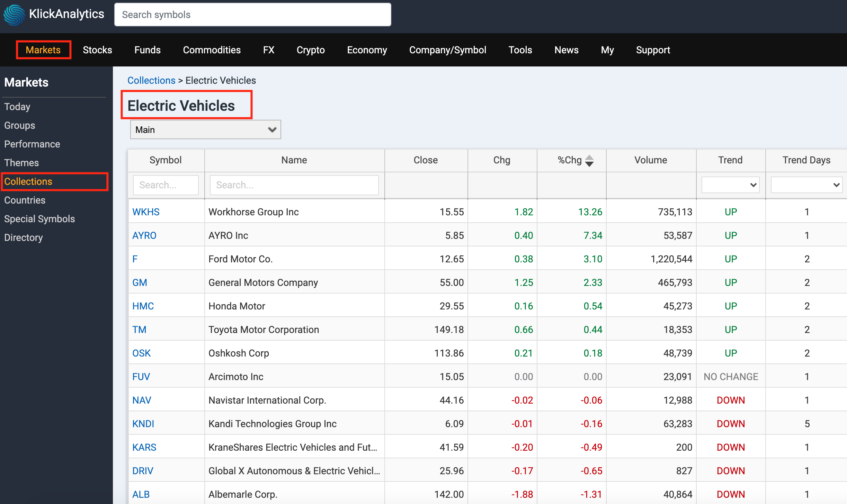Open the Stocks menu

click(x=97, y=50)
